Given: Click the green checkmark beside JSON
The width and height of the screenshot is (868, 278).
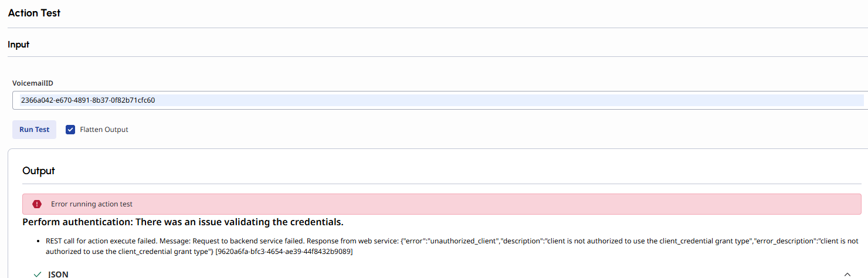Looking at the screenshot, I should tap(38, 274).
